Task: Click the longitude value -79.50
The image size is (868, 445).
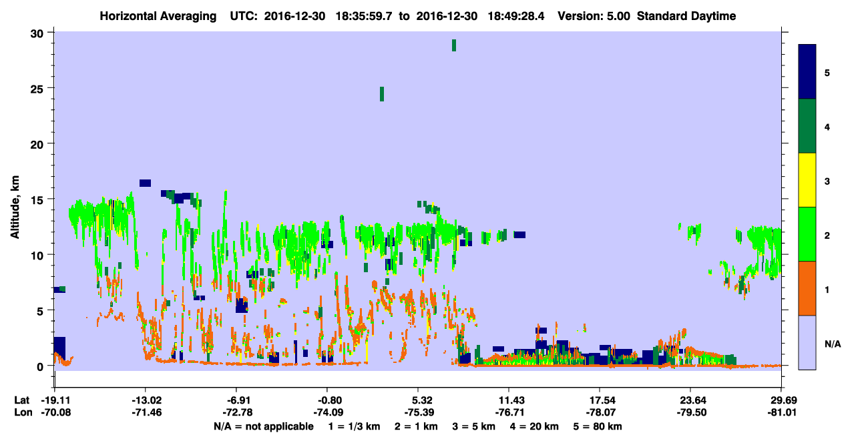Action: pos(690,413)
